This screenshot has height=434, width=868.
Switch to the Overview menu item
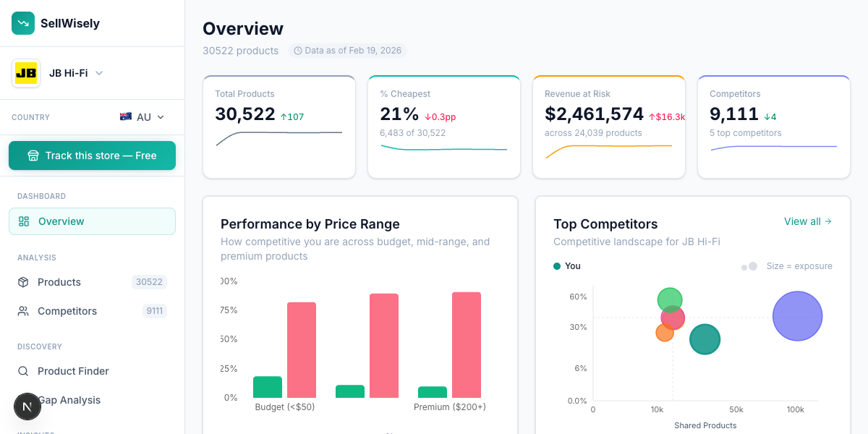(60, 221)
